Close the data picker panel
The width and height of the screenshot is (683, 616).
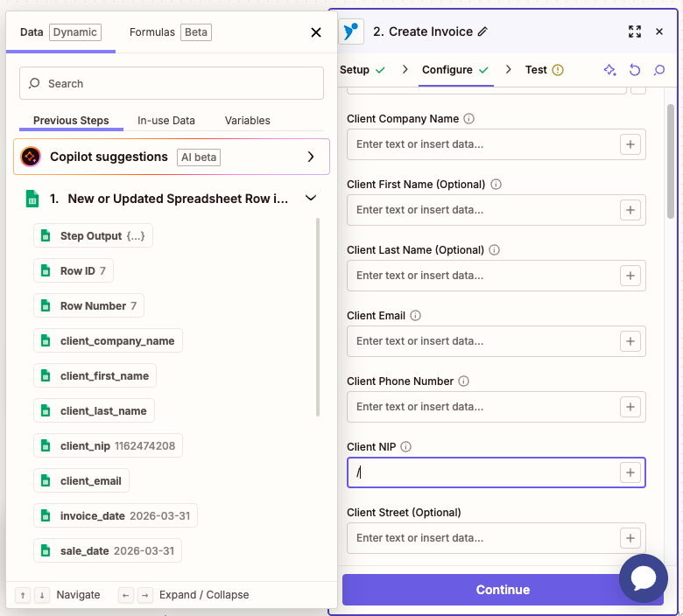pos(316,32)
